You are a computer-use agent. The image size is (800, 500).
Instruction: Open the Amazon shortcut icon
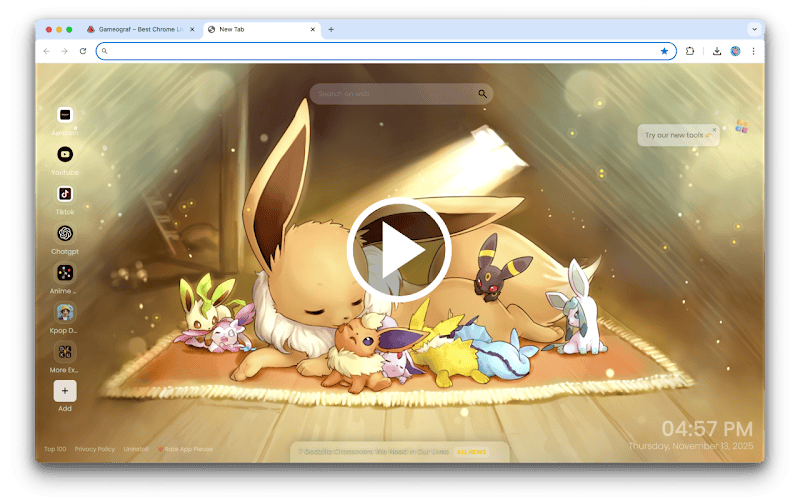tap(65, 115)
